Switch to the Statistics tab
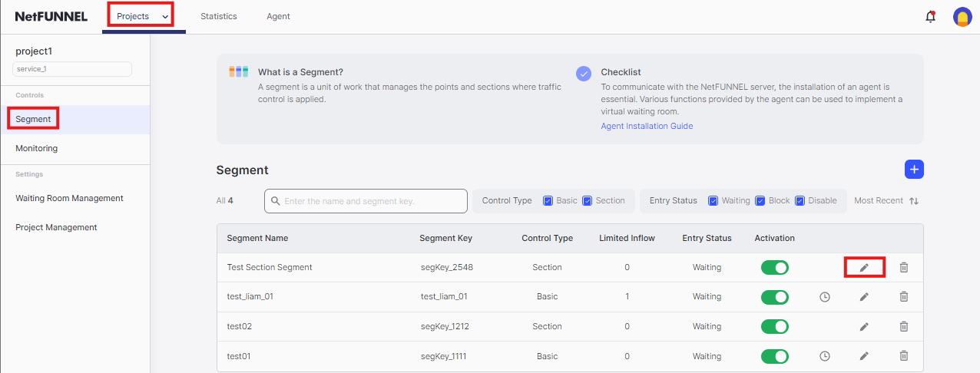 tap(219, 16)
